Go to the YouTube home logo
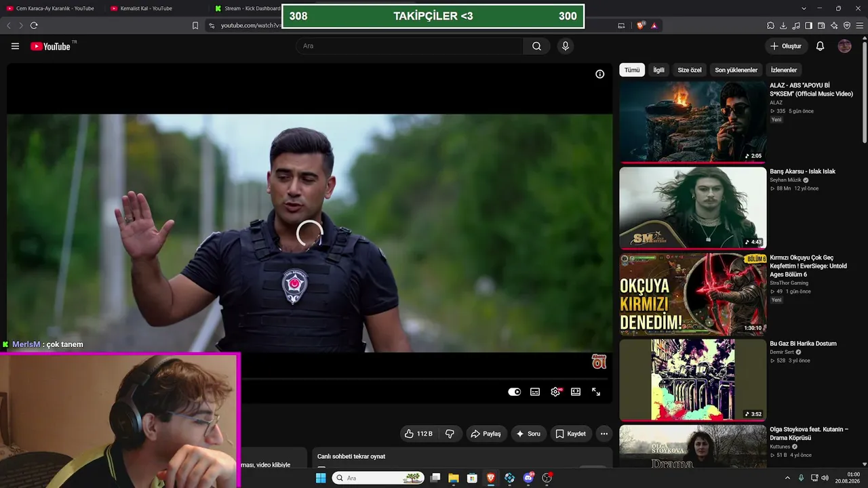Image resolution: width=868 pixels, height=488 pixels. click(50, 46)
